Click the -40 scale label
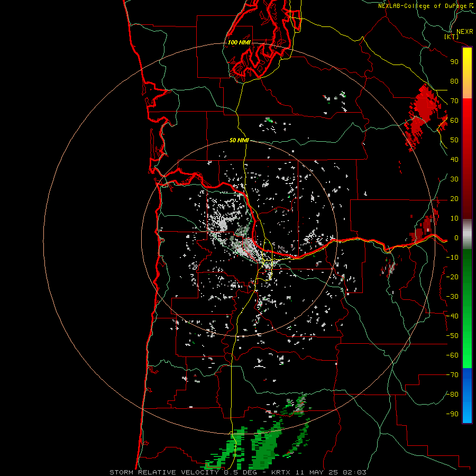 coord(452,316)
